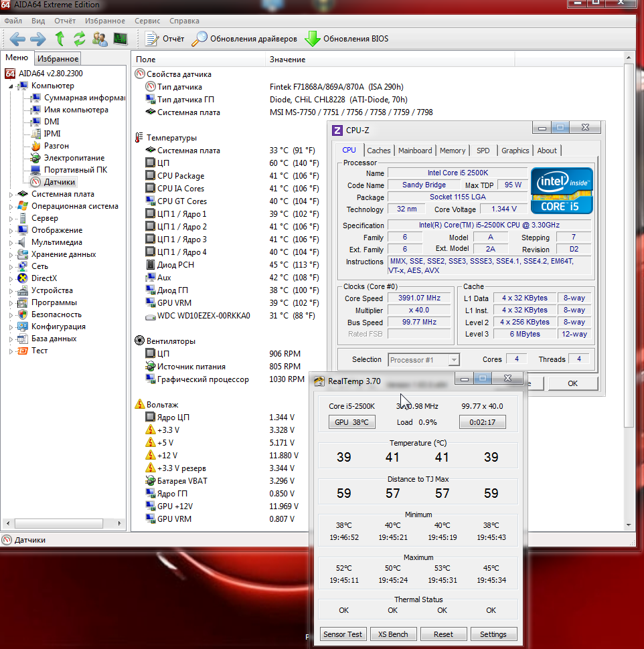Click Обновления BIOS green arrow icon
The image size is (644, 649).
[x=313, y=39]
